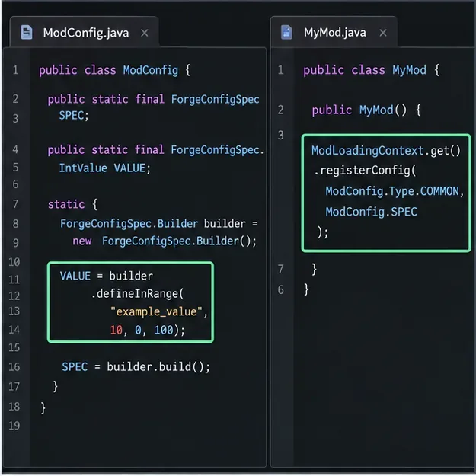
Task: Click 'public MyMod() {' constructor line
Action: (x=366, y=110)
